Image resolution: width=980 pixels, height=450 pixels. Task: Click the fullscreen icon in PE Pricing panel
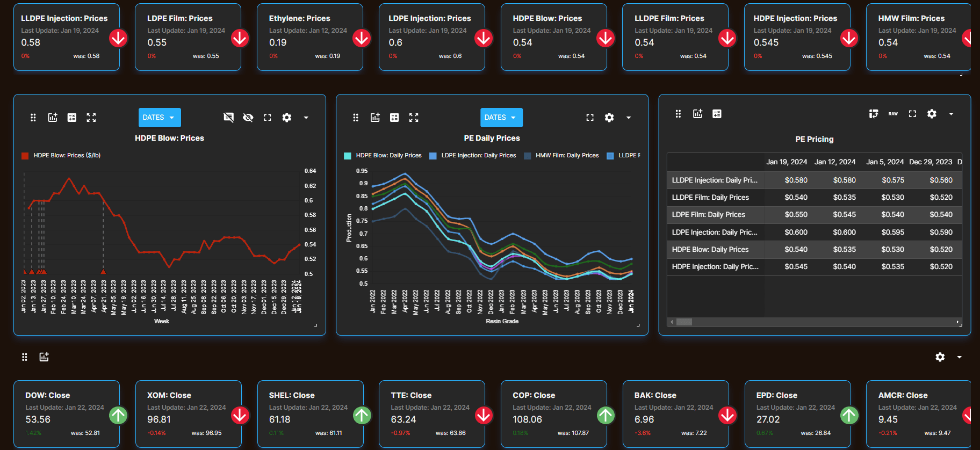tap(912, 114)
